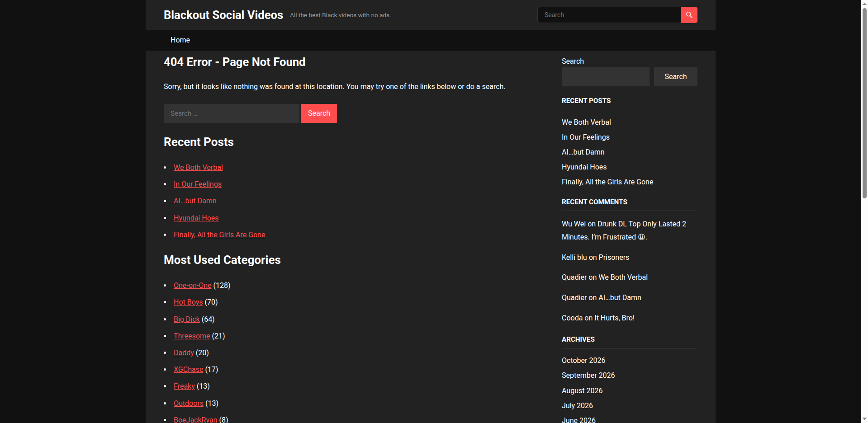Screen dimensions: 868x423
Task: Open the Home menu item
Action: [180, 40]
